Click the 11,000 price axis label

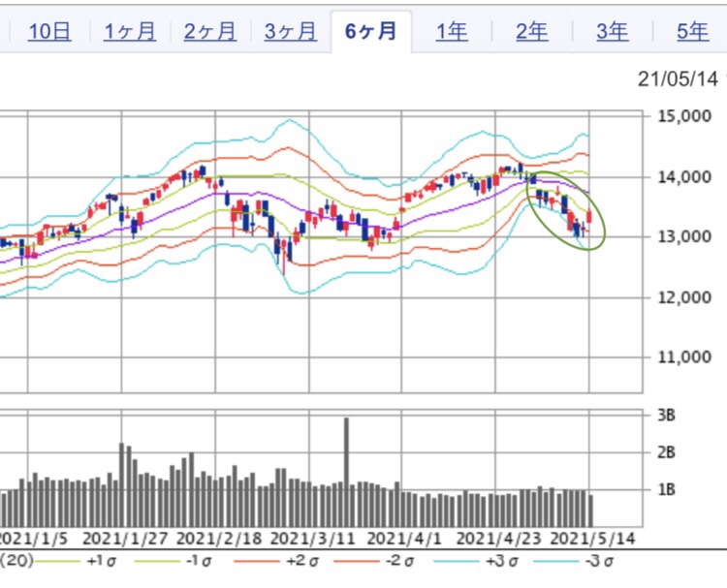click(684, 356)
